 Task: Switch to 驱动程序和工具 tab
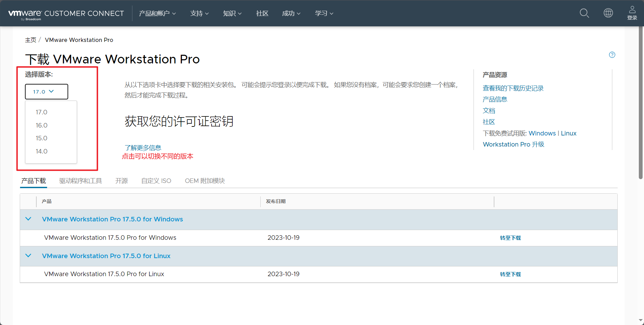pos(81,181)
